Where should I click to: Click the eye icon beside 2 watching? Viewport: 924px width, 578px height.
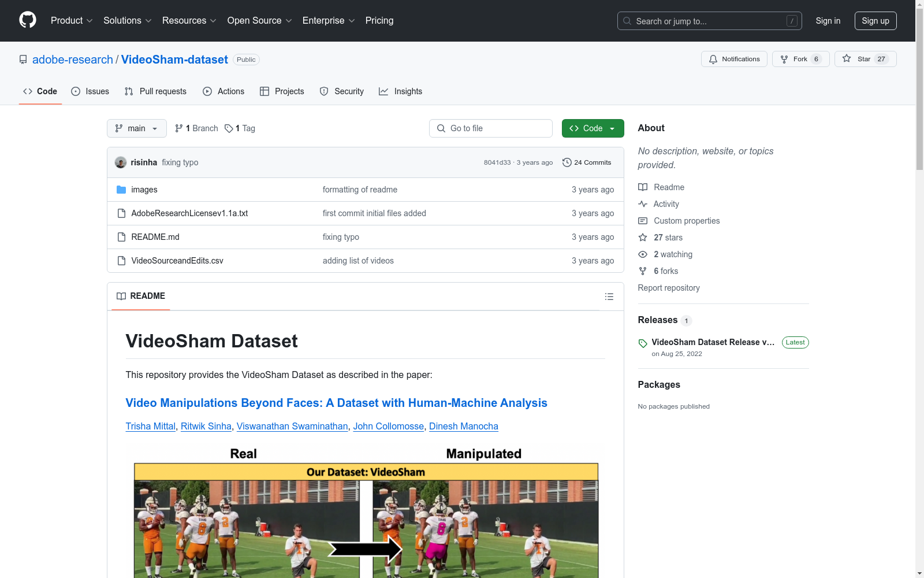click(643, 254)
